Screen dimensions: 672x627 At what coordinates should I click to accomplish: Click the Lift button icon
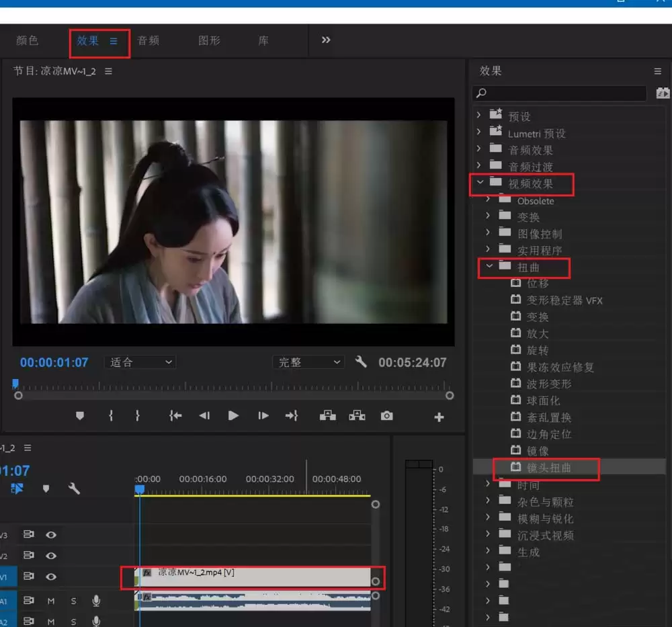click(x=328, y=416)
